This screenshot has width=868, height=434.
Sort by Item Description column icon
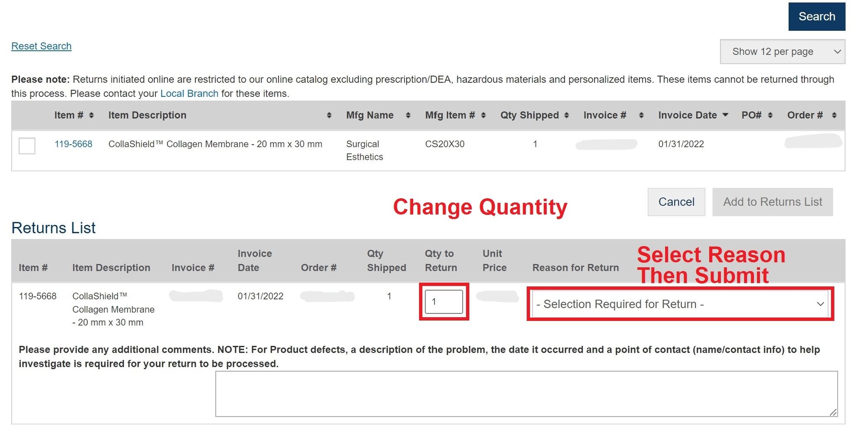pyautogui.click(x=329, y=115)
